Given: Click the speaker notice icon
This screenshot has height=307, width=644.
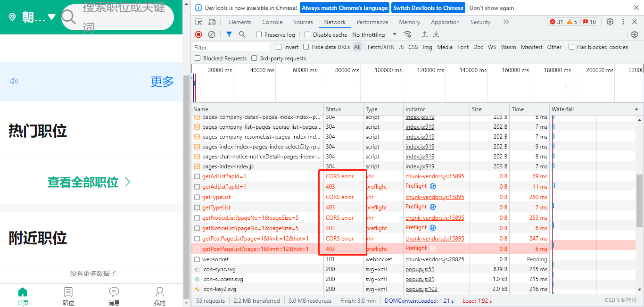Looking at the screenshot, I should coord(14,81).
